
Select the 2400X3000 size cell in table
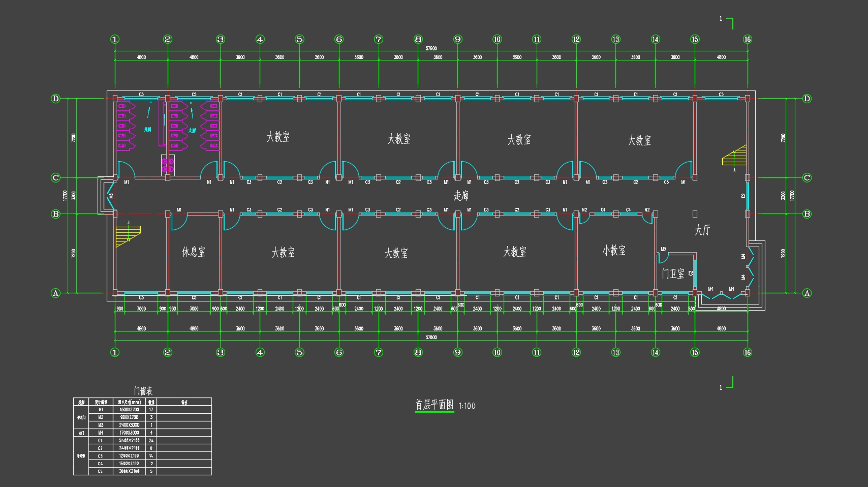pyautogui.click(x=129, y=425)
